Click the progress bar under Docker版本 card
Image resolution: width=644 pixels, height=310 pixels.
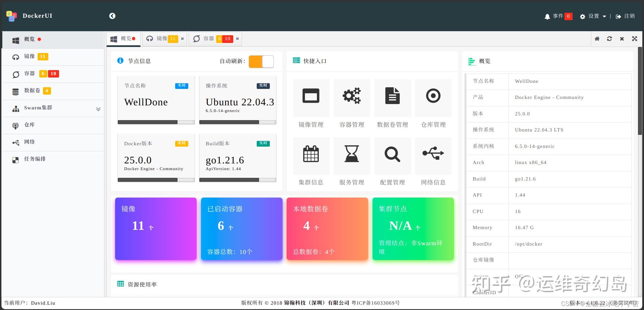point(156,180)
